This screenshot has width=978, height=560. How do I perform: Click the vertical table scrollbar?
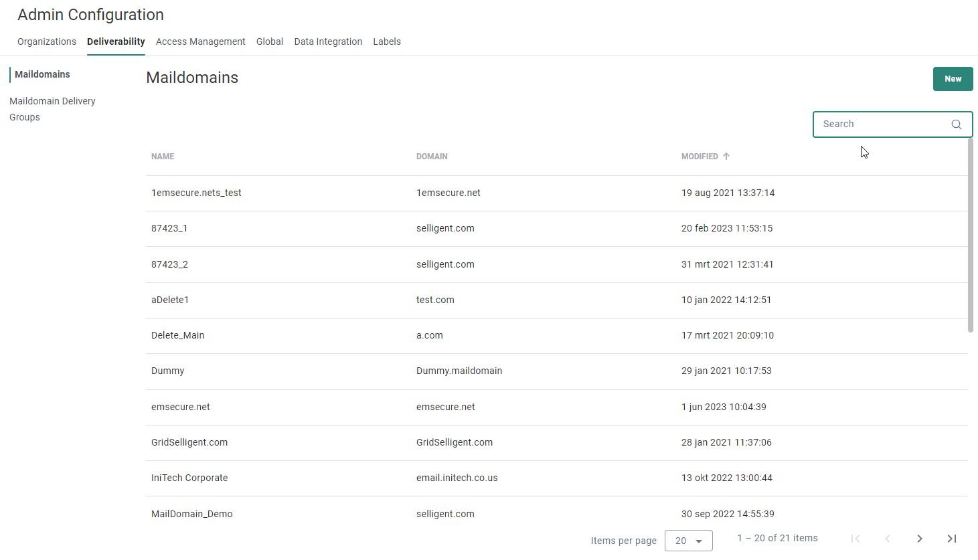click(971, 234)
